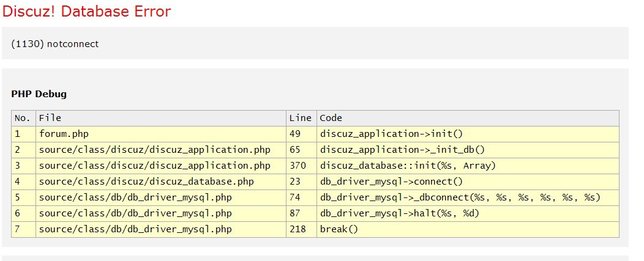Select the '(1130) notconnect' error message
Image resolution: width=644 pixels, height=261 pixels.
tap(55, 44)
